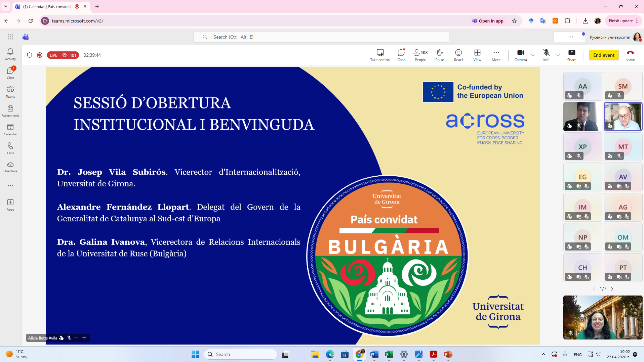Select participant tile AA
Image resolution: width=644 pixels, height=362 pixels.
pos(582,86)
